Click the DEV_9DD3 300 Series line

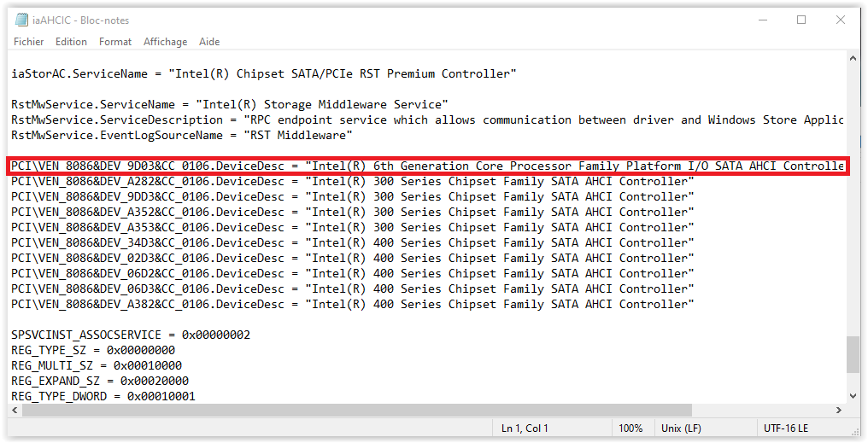[353, 197]
